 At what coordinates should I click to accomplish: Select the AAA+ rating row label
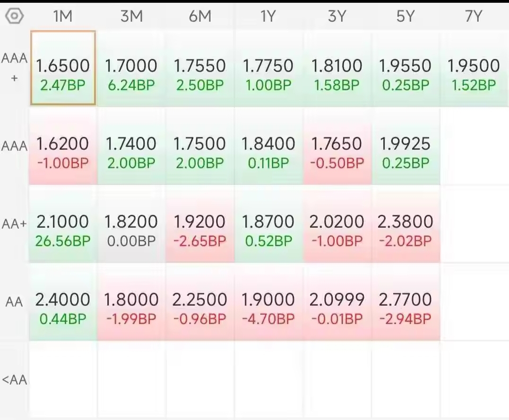pos(14,68)
